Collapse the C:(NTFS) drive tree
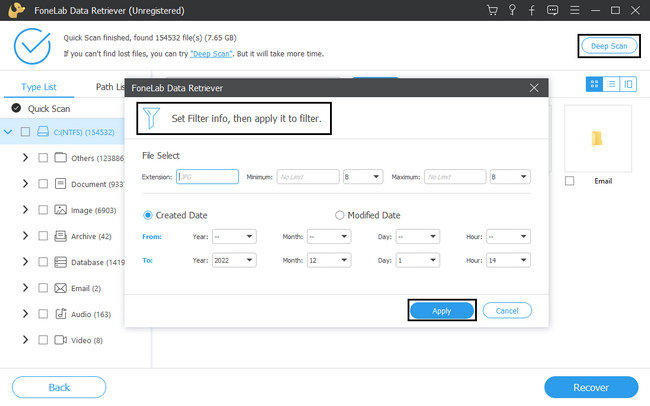The width and height of the screenshot is (650, 406). click(8, 132)
